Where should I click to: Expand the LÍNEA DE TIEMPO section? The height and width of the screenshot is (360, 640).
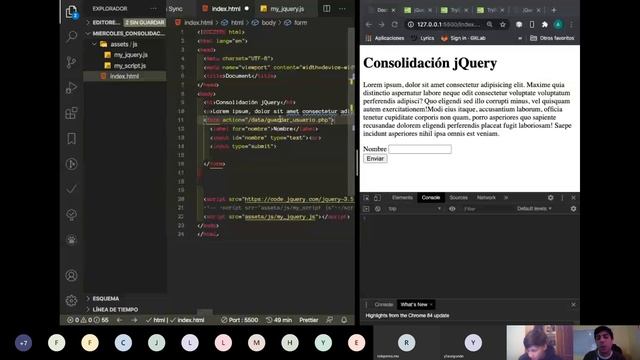pos(115,309)
